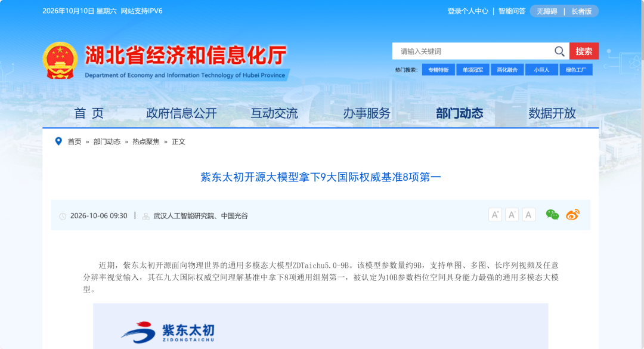Viewport: 644px width, 349px height.
Task: Open 智能问答 link
Action: click(x=512, y=11)
